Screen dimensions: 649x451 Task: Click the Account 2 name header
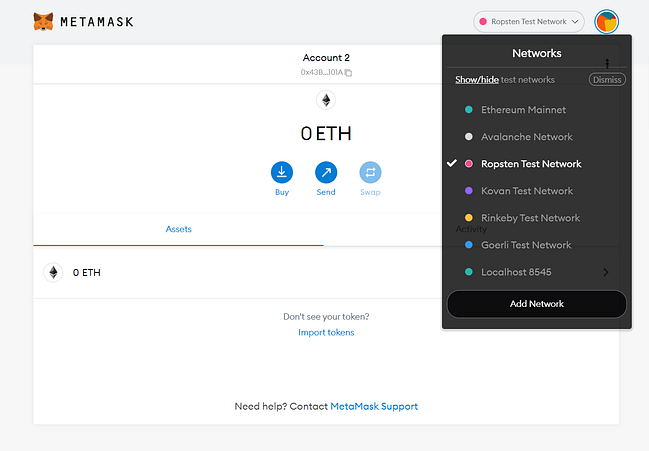coord(326,58)
